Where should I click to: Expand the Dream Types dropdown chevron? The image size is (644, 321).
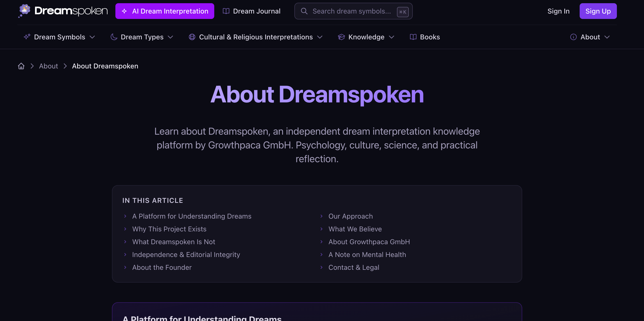[171, 37]
